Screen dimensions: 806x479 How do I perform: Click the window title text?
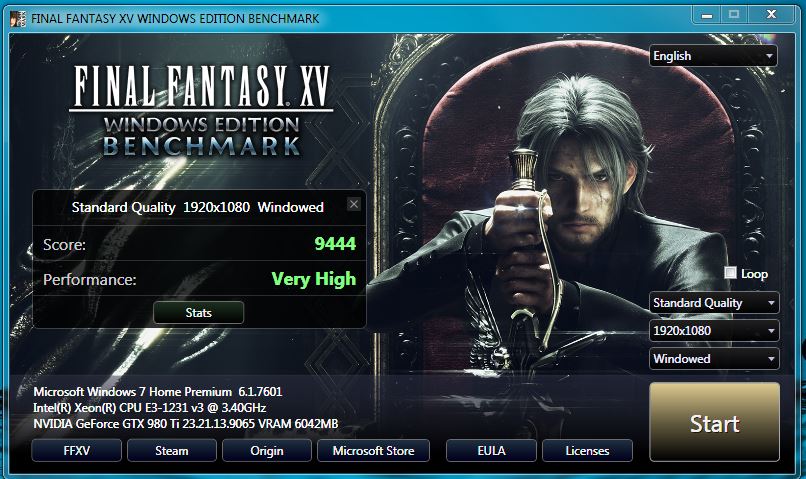click(175, 19)
